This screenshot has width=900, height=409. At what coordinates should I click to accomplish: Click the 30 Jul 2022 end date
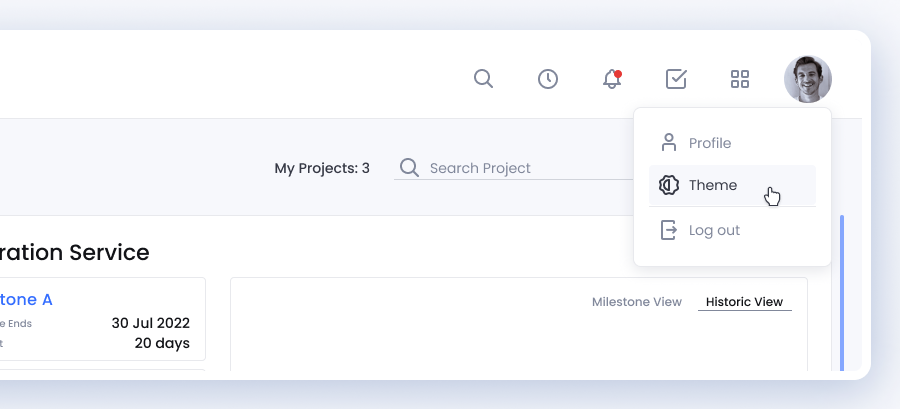(150, 323)
